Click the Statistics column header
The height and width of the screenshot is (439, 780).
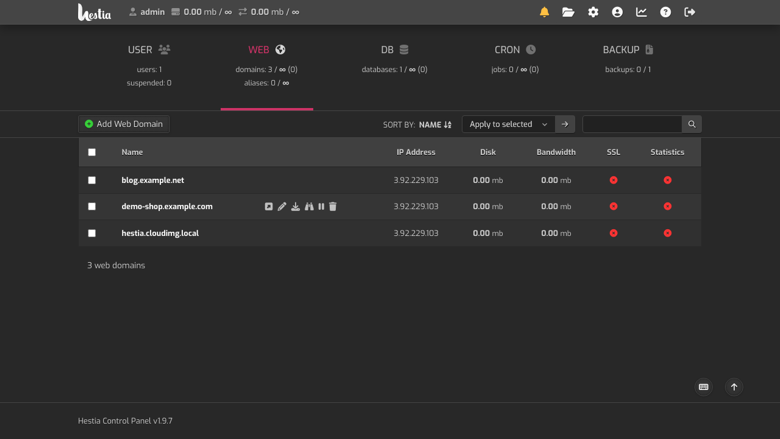(667, 152)
